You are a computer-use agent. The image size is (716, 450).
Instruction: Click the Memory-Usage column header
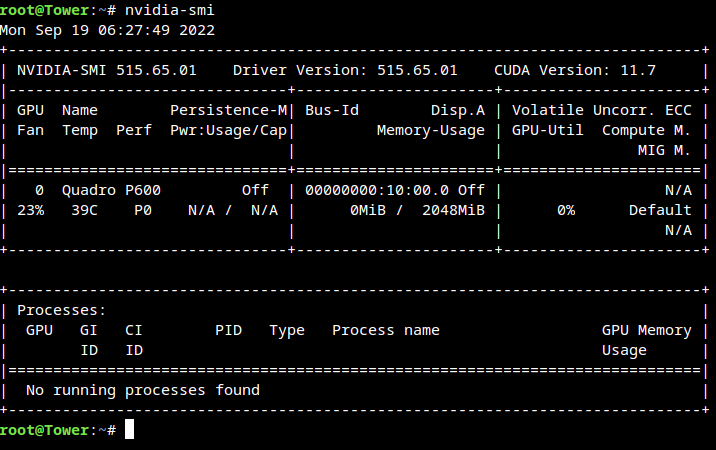tap(431, 130)
